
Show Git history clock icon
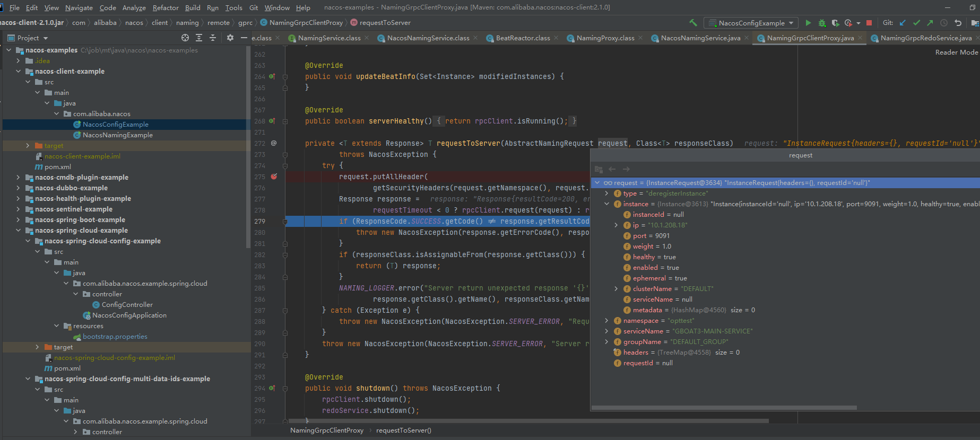click(944, 23)
